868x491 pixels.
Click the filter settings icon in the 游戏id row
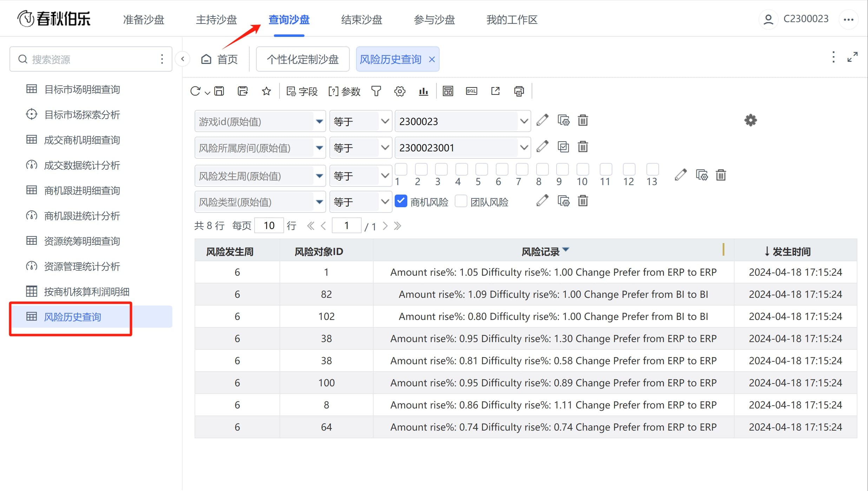564,120
